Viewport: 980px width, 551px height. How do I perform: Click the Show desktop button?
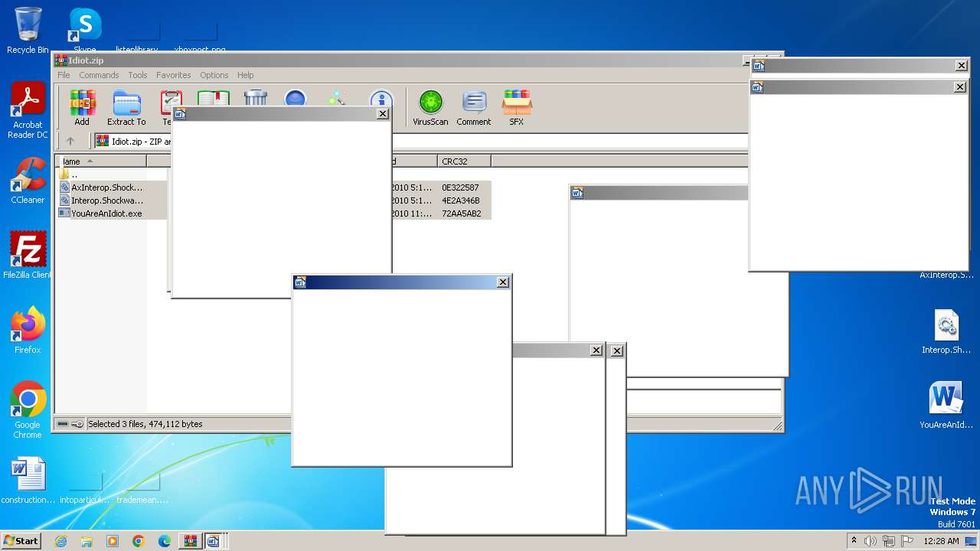click(x=972, y=541)
